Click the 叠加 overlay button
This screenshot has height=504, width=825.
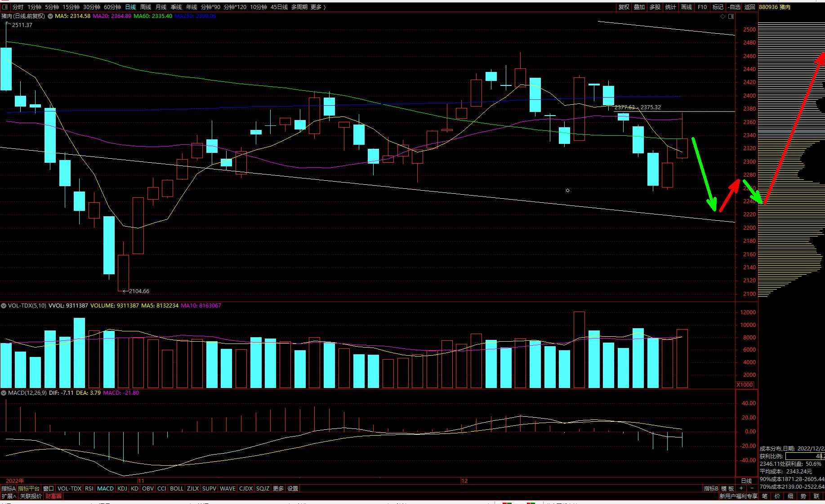pos(639,7)
